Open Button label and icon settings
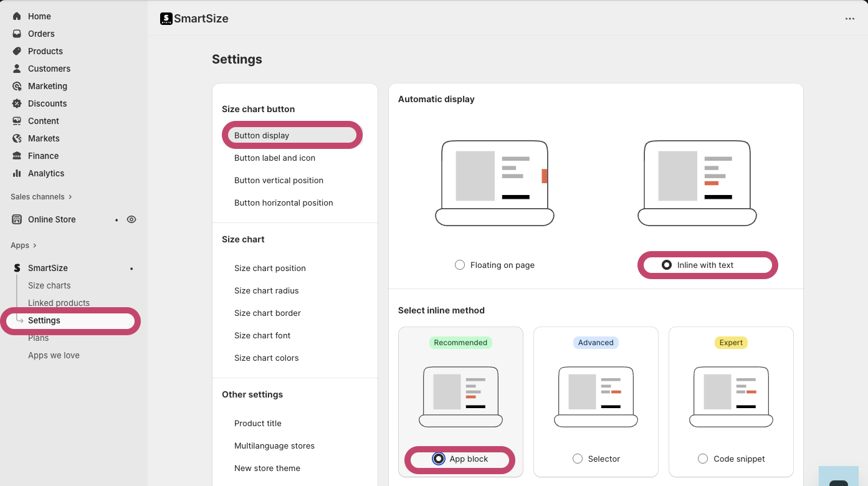 pyautogui.click(x=275, y=158)
